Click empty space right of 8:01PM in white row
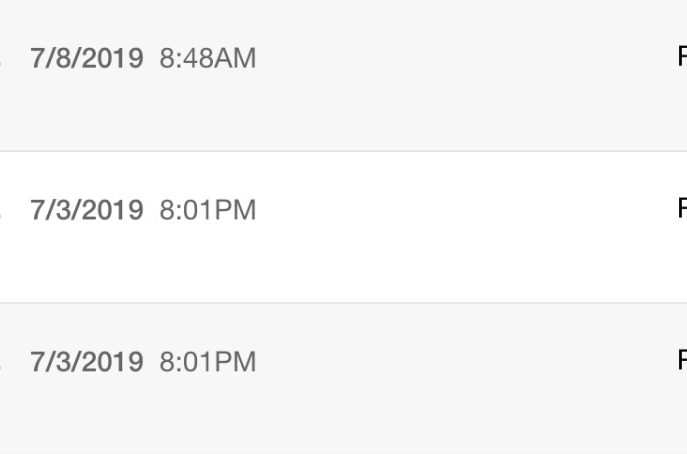This screenshot has height=454, width=687. (x=464, y=210)
